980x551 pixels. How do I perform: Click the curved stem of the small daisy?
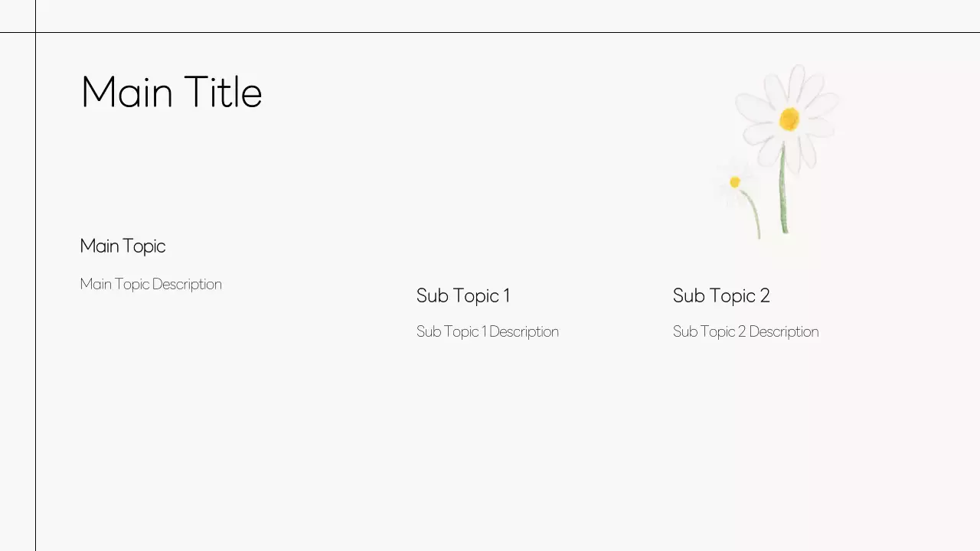(755, 215)
